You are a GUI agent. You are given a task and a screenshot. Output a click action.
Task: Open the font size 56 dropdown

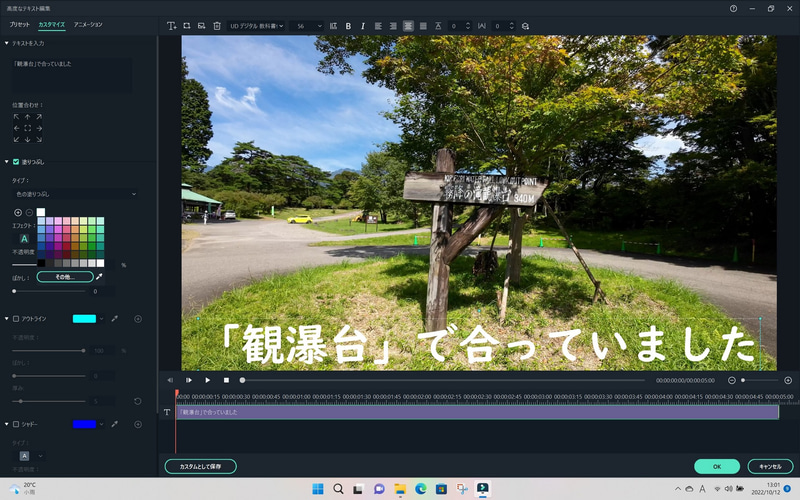tap(307, 26)
